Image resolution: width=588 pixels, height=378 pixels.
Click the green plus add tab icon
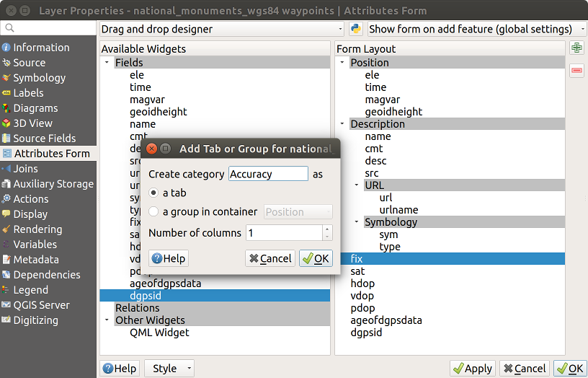click(576, 48)
